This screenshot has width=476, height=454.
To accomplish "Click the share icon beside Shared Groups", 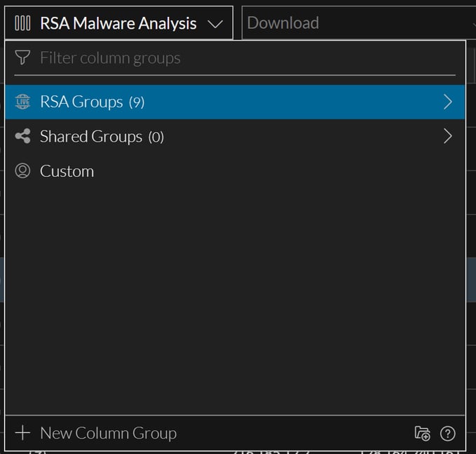I will (22, 136).
